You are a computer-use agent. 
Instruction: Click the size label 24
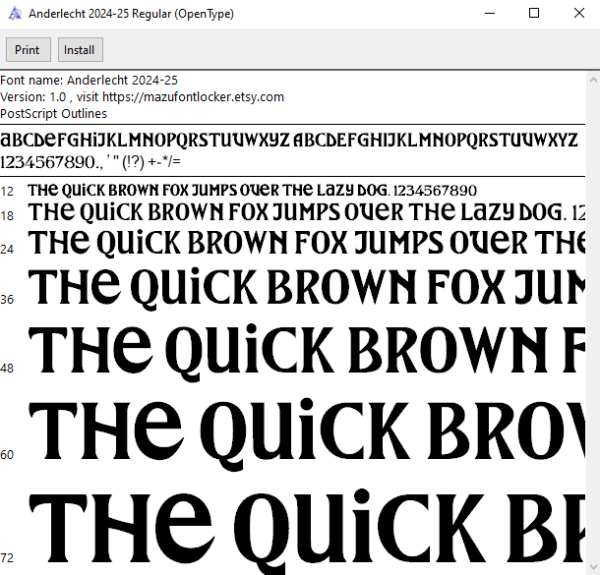pyautogui.click(x=7, y=249)
